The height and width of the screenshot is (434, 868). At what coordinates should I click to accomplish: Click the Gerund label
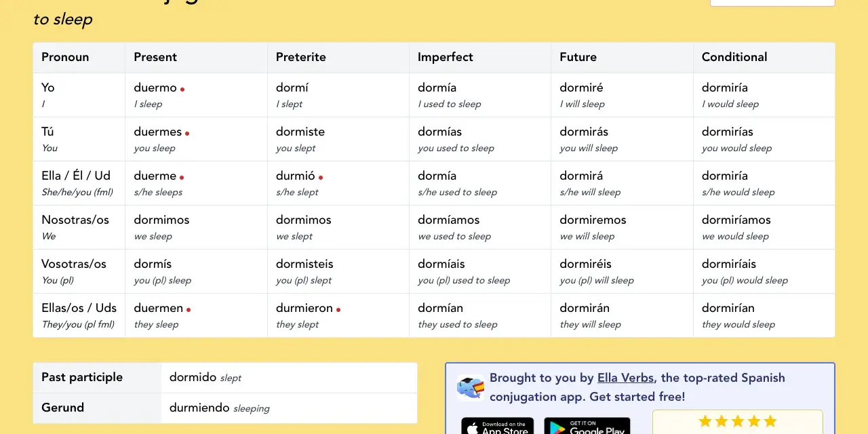click(x=62, y=408)
